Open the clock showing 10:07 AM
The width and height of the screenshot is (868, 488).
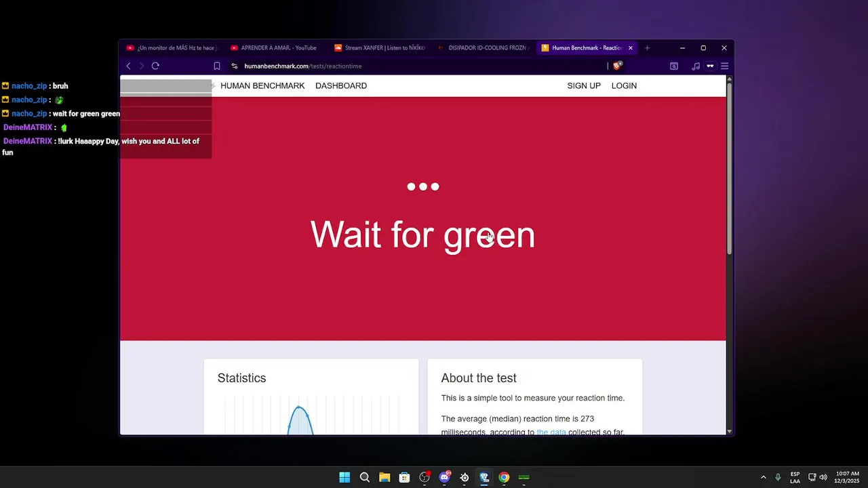pyautogui.click(x=846, y=477)
